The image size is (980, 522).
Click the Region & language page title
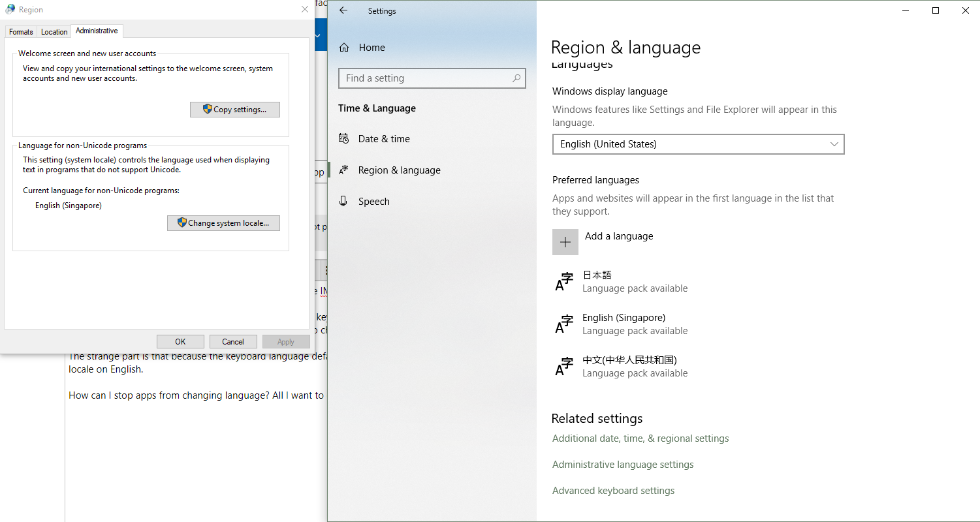pyautogui.click(x=625, y=48)
